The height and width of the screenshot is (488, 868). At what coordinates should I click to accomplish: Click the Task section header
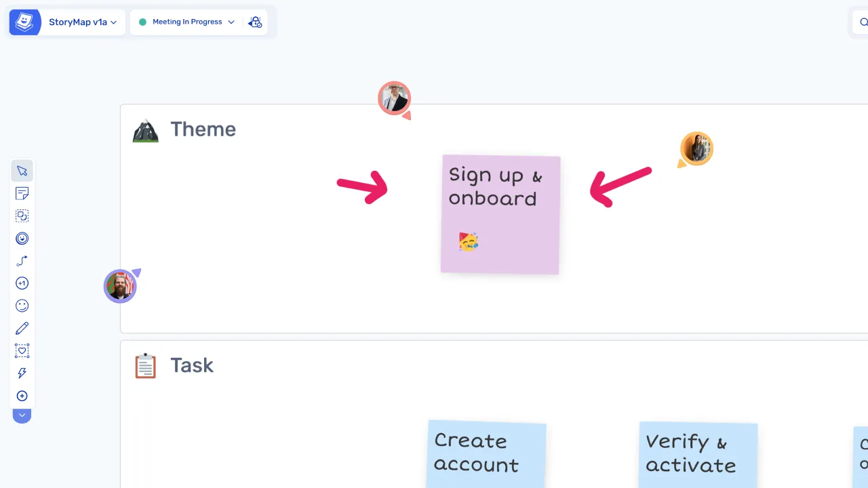point(192,365)
